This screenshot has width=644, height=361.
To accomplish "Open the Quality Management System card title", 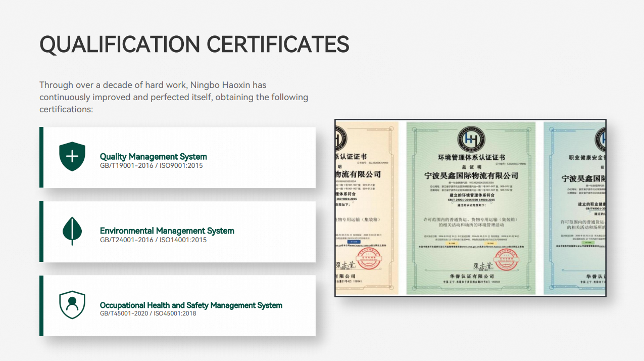I will click(x=154, y=156).
